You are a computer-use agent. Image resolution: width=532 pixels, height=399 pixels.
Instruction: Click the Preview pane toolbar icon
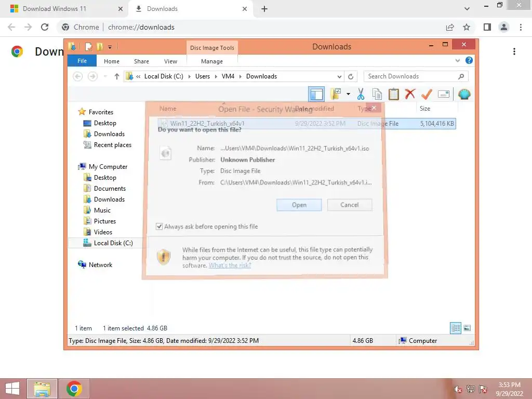[316, 94]
